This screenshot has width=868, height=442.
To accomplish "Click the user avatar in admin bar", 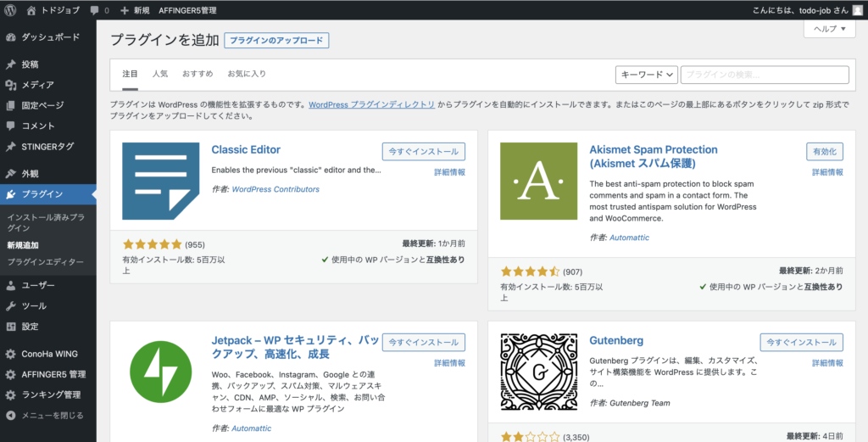I will (858, 10).
